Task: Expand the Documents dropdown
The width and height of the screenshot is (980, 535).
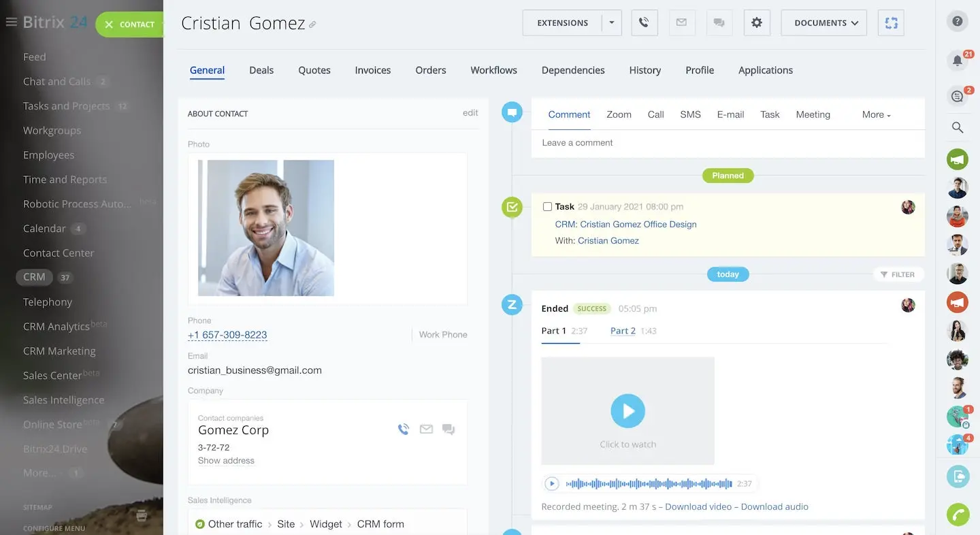Action: coord(823,22)
